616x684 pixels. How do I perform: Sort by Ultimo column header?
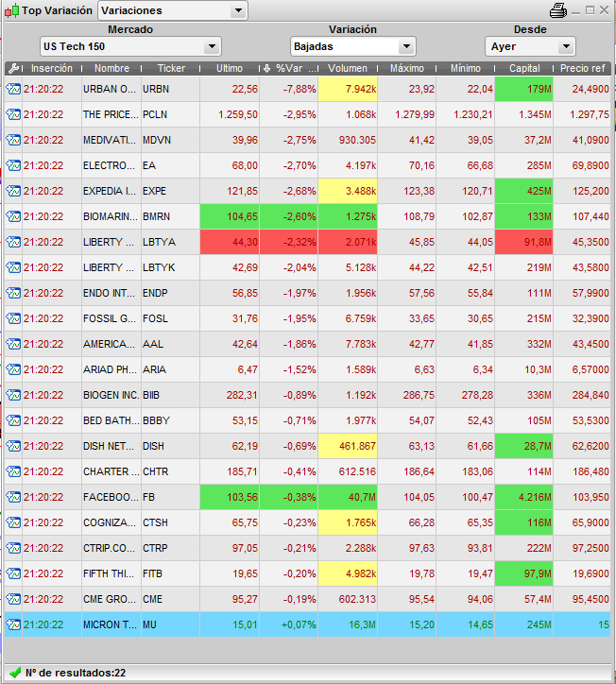click(x=230, y=68)
